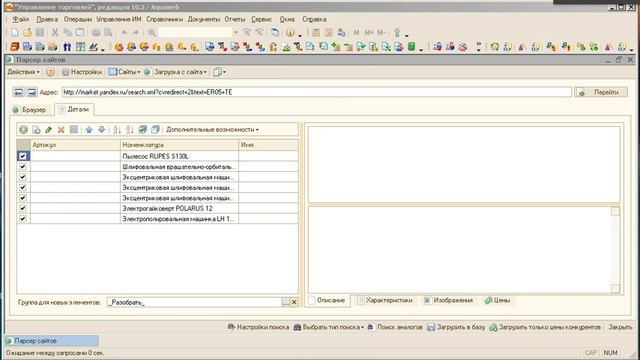The image size is (640, 360).
Task: Click Загрузить только цены конкурентов button
Action: [545, 327]
